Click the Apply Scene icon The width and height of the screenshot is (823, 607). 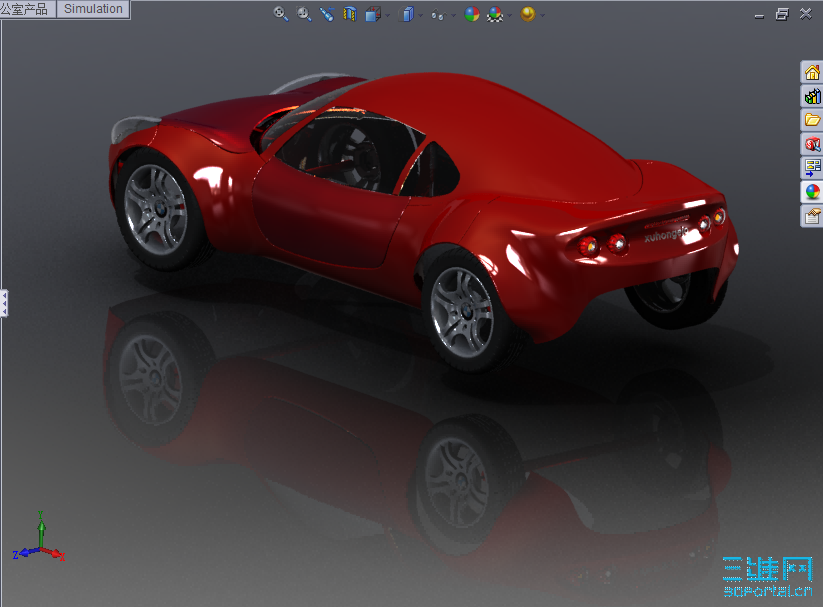pos(495,14)
